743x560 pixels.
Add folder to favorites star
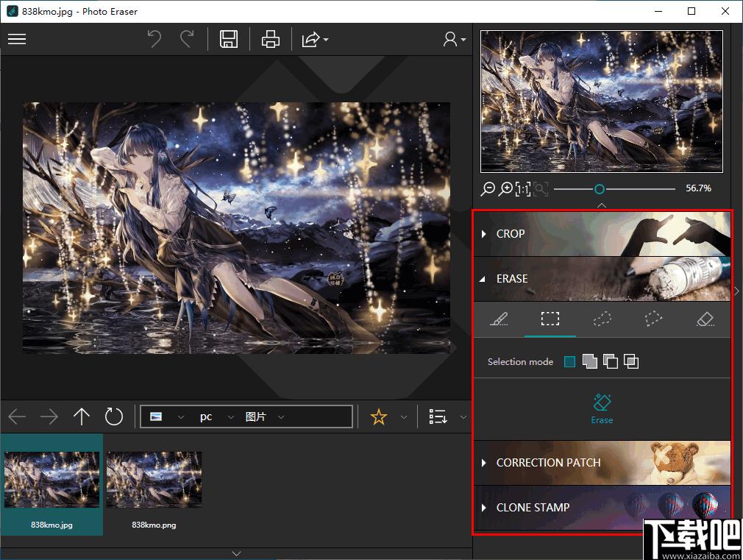tap(379, 417)
